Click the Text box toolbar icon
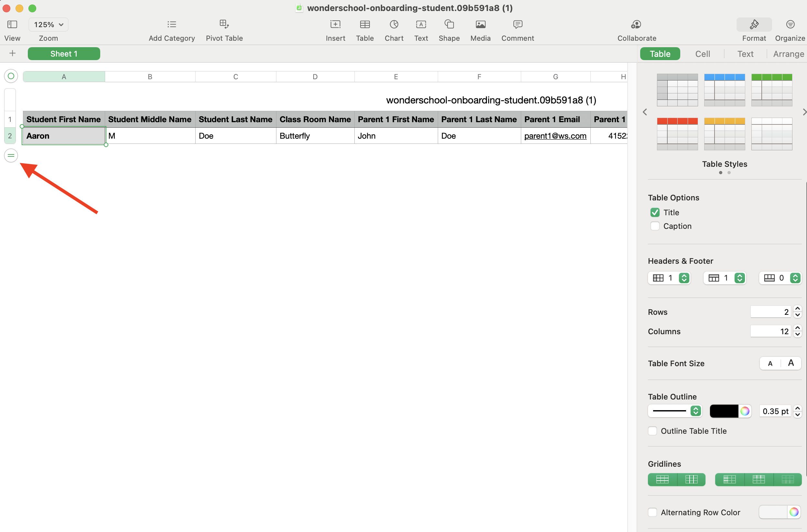This screenshot has width=807, height=532. [421, 24]
